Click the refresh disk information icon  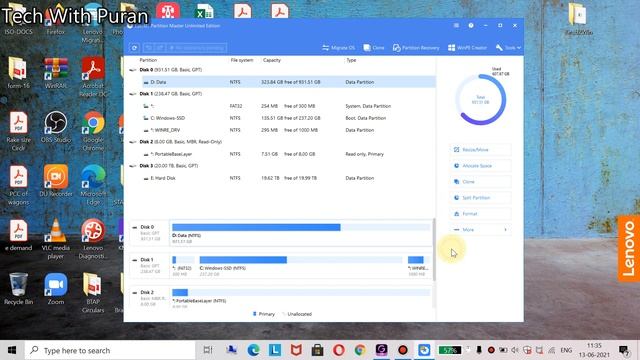pos(134,48)
